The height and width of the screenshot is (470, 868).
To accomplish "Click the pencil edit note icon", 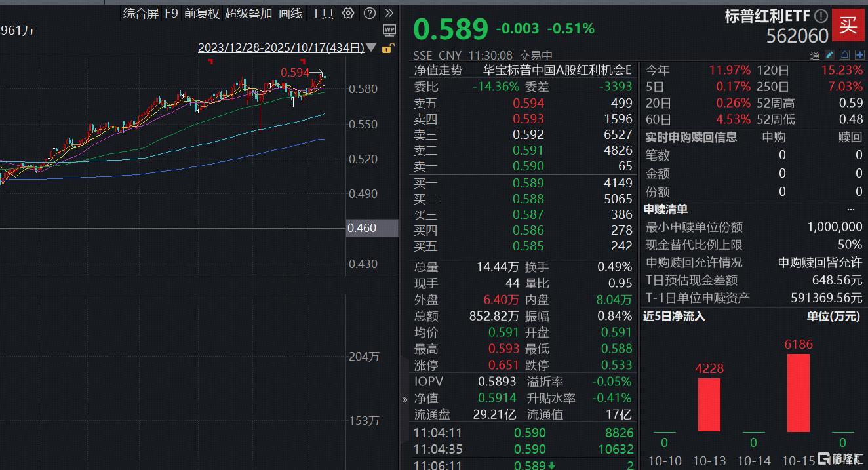I will pos(829,54).
